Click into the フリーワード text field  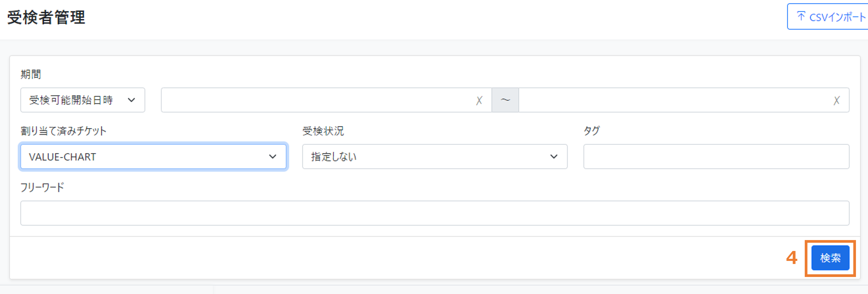(435, 213)
